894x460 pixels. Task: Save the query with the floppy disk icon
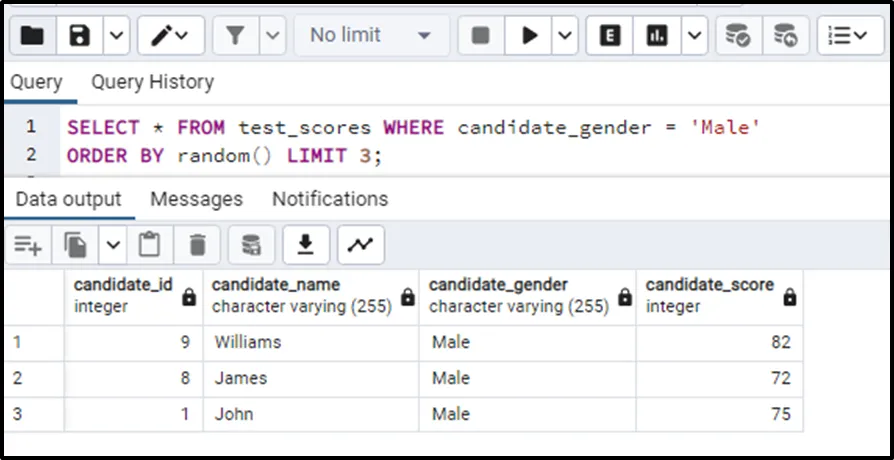80,36
